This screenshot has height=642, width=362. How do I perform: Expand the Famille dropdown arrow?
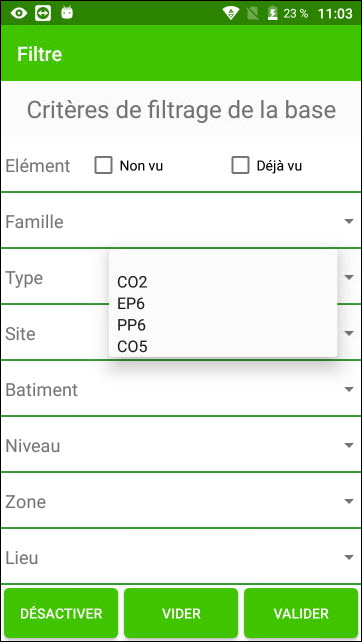click(348, 222)
